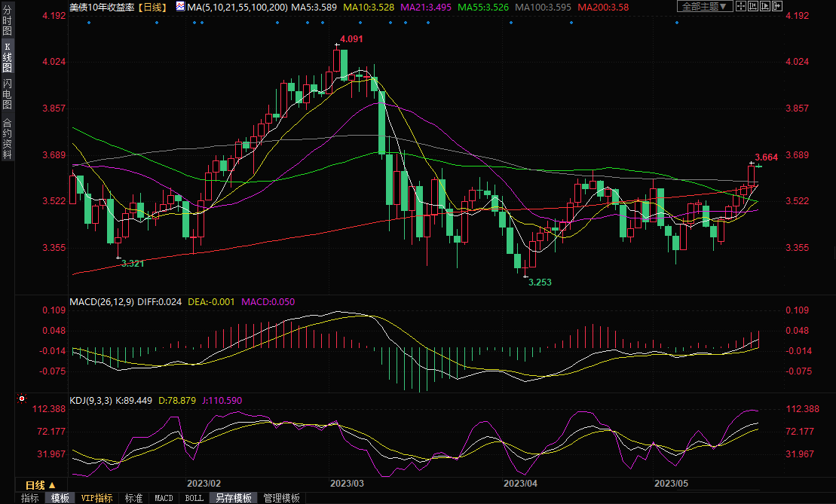Click the red KDJ settings icon
Screen dimensions: 836x504
click(22, 399)
